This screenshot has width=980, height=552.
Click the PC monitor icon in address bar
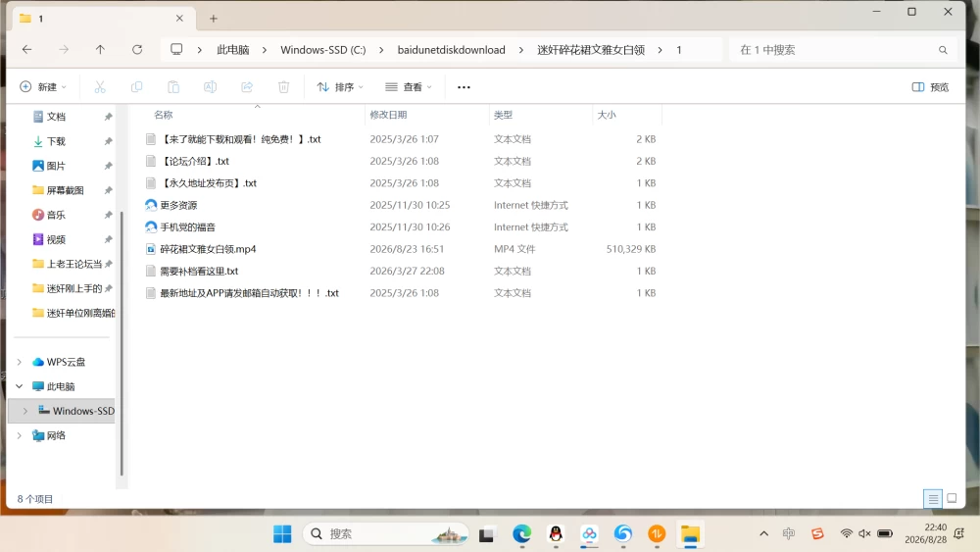click(x=176, y=49)
